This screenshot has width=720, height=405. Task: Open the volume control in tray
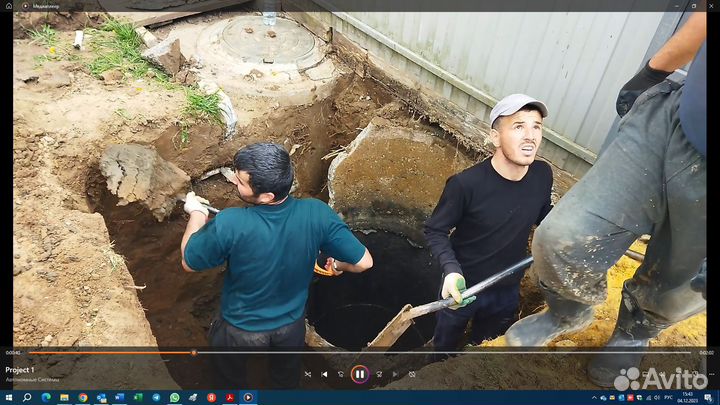tap(657, 398)
